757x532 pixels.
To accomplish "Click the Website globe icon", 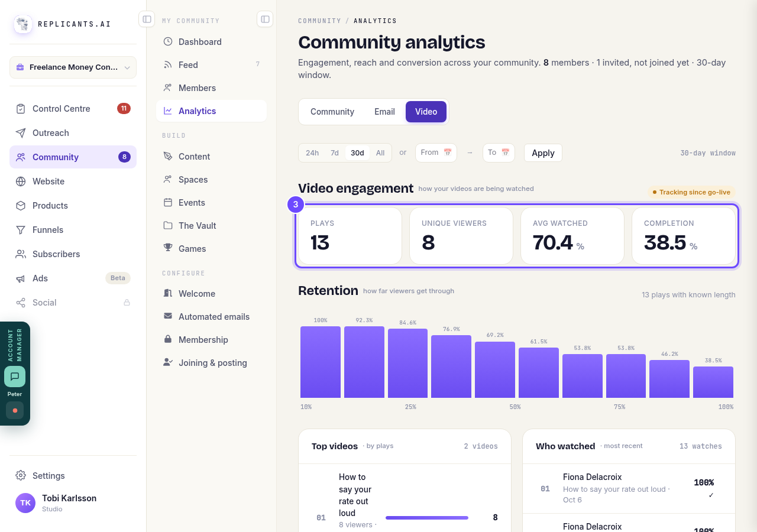I will (21, 181).
